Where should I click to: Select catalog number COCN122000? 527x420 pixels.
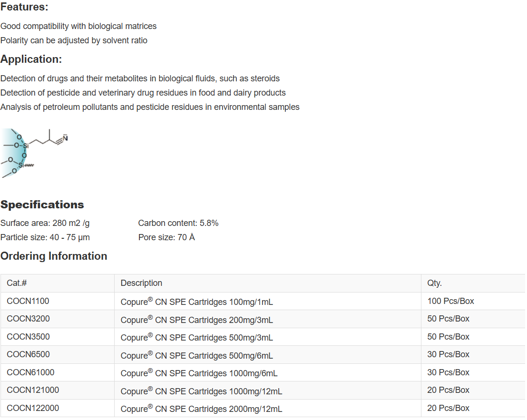tap(33, 408)
